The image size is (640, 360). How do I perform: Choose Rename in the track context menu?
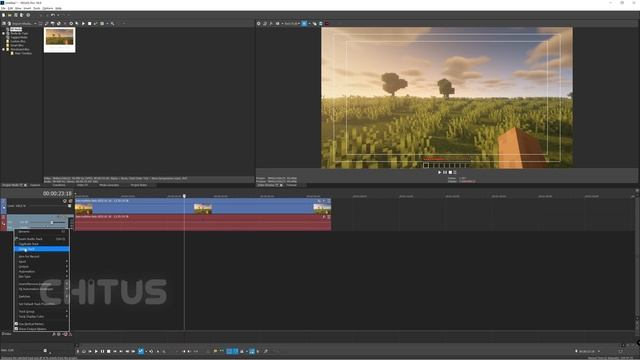coord(42,231)
